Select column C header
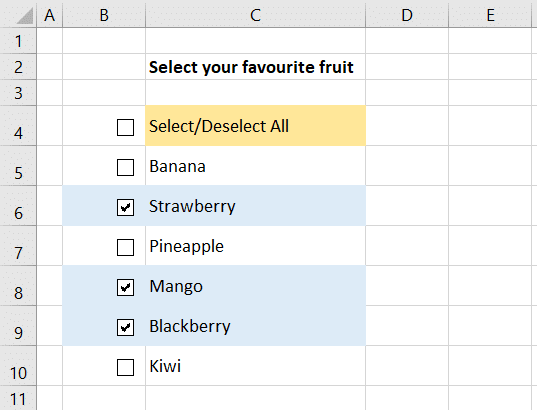538x410 pixels. pos(255,15)
